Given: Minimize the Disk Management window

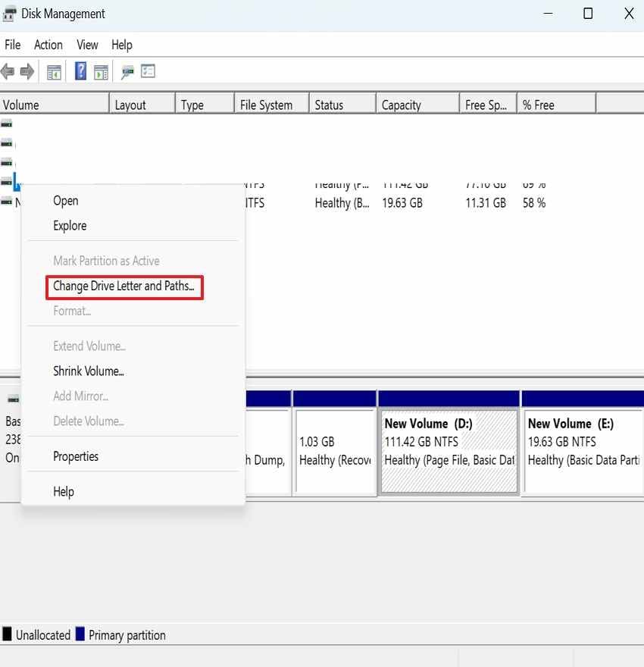Looking at the screenshot, I should click(548, 14).
